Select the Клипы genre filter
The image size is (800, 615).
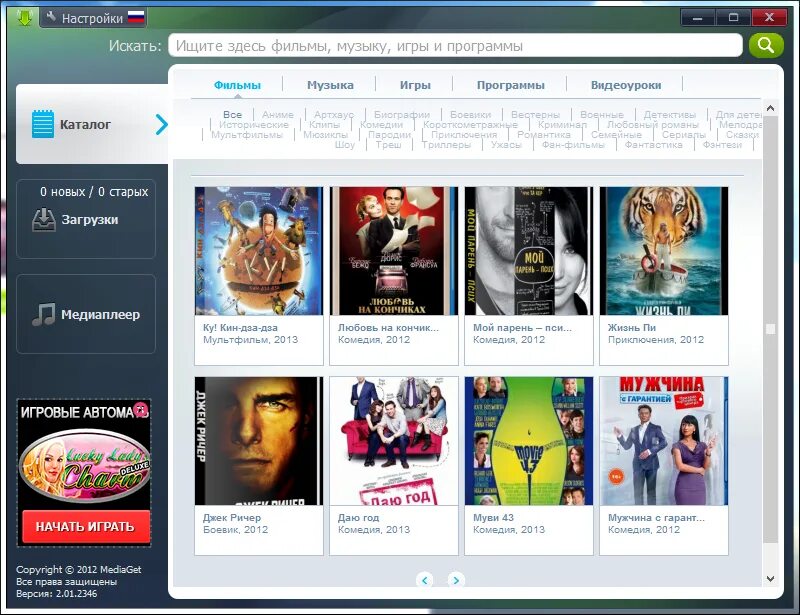point(324,125)
